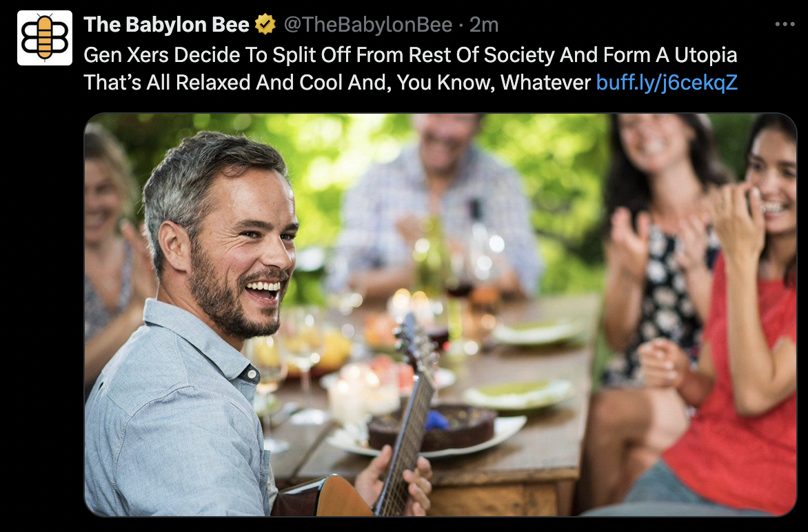Open the dinner party photo

pyautogui.click(x=441, y=315)
